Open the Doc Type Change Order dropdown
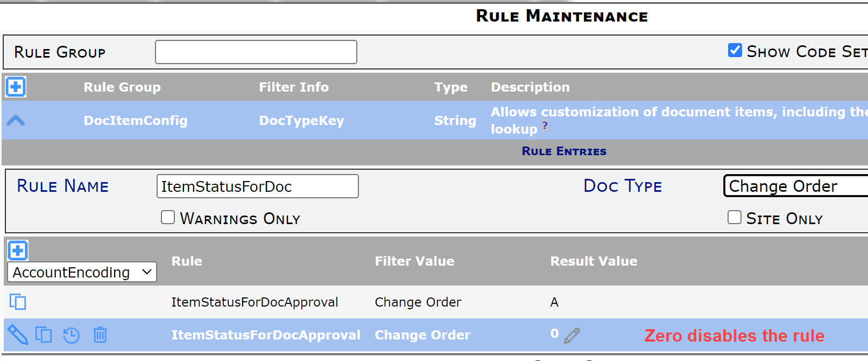The width and height of the screenshot is (868, 361). (x=796, y=186)
